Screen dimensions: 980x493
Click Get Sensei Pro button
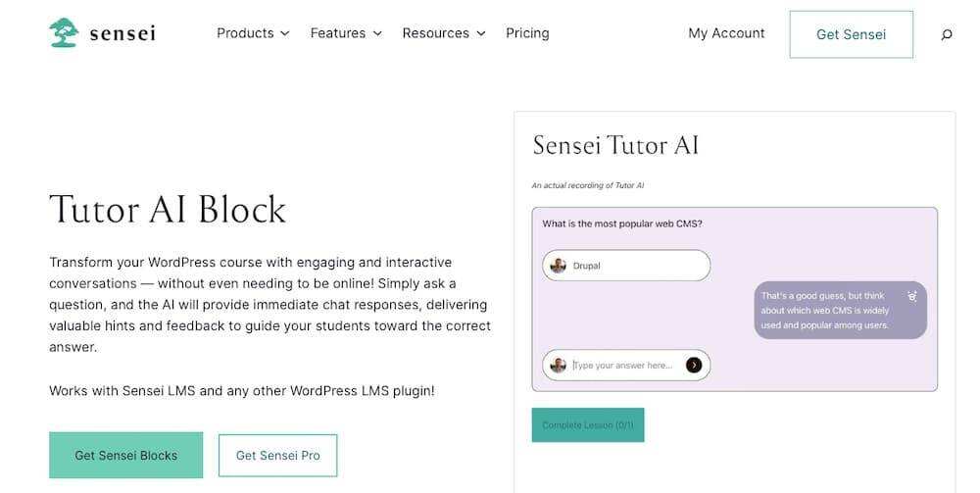click(277, 455)
